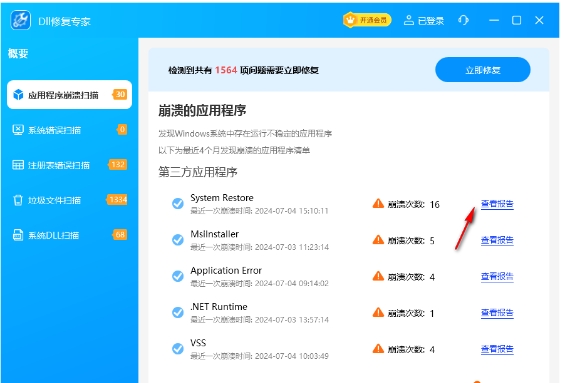The width and height of the screenshot is (578, 383).
Task: Open the 开通会员 membership badge
Action: [367, 20]
